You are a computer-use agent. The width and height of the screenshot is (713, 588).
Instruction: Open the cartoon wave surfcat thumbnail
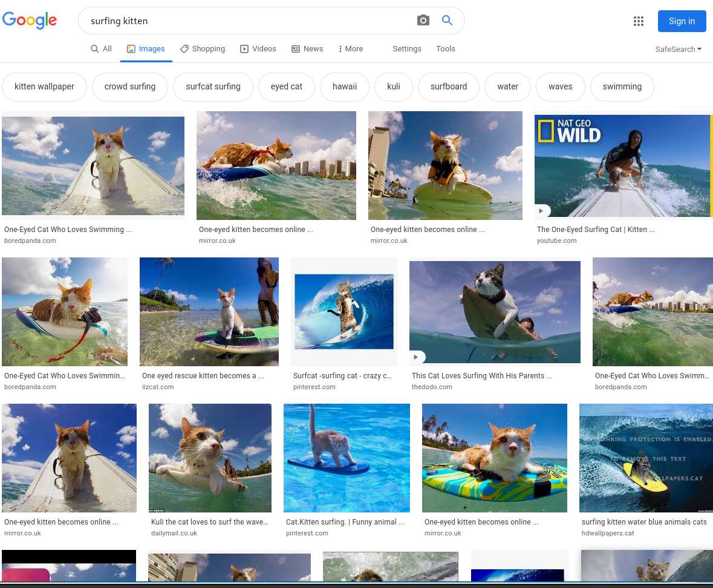[x=344, y=312]
